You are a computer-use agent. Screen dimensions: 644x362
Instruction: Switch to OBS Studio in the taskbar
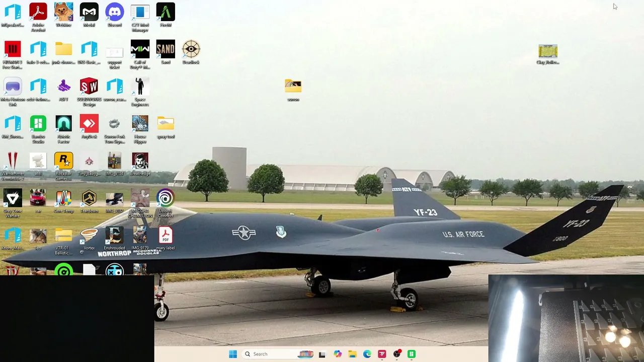[397, 354]
